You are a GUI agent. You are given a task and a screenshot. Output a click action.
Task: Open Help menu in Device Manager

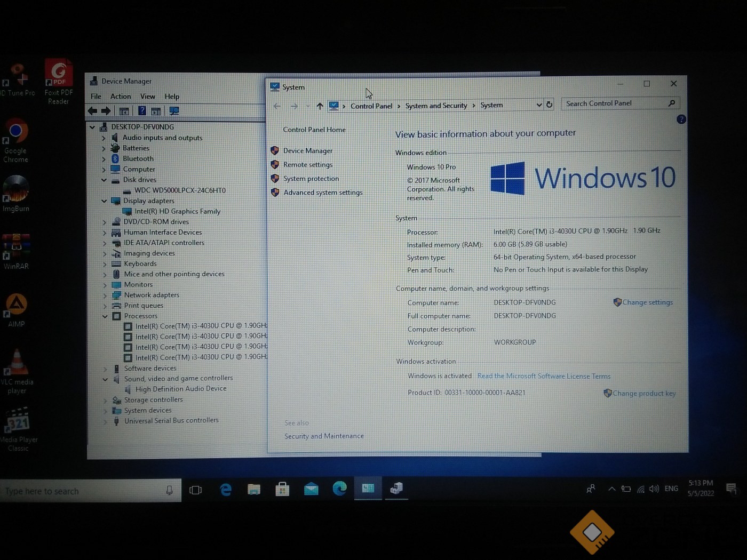click(x=172, y=97)
